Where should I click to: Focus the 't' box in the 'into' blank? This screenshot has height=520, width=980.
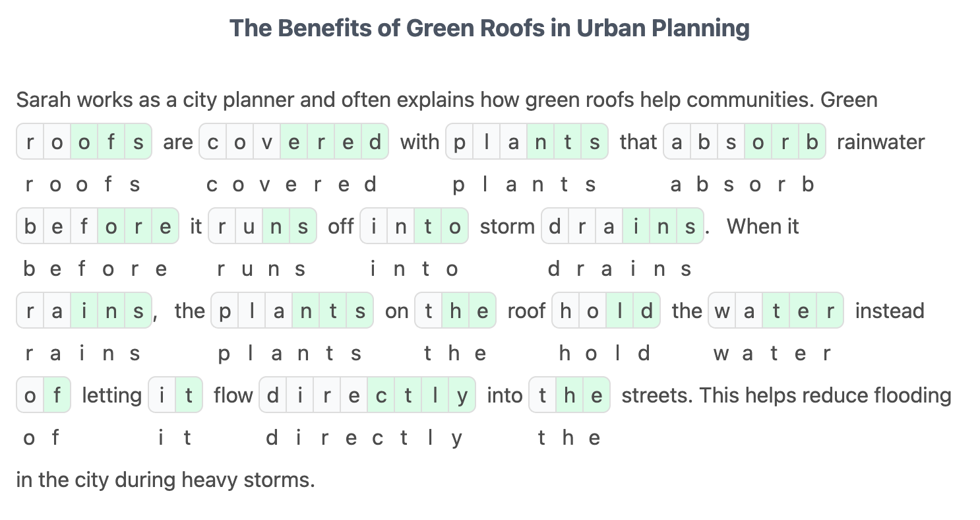[428, 226]
